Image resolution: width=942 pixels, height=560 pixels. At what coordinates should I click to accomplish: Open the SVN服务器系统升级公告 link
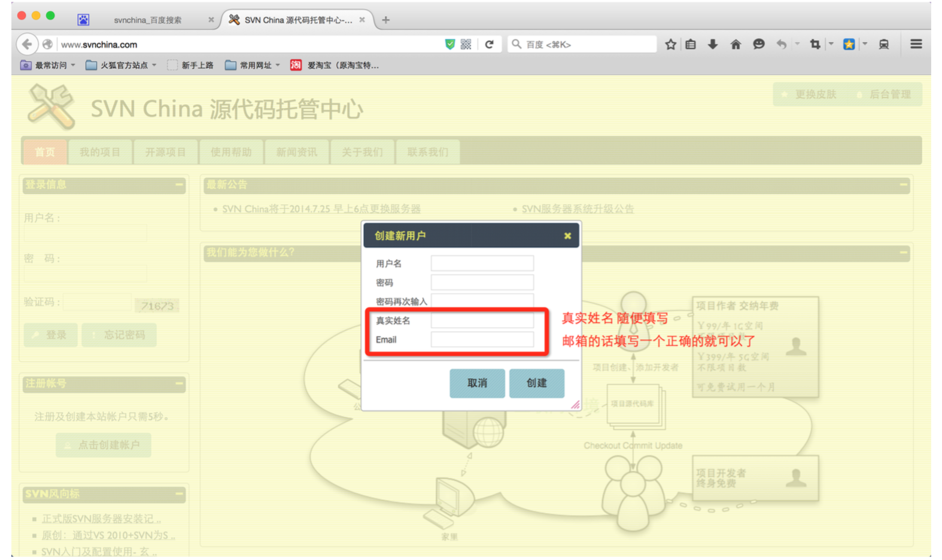click(x=578, y=209)
